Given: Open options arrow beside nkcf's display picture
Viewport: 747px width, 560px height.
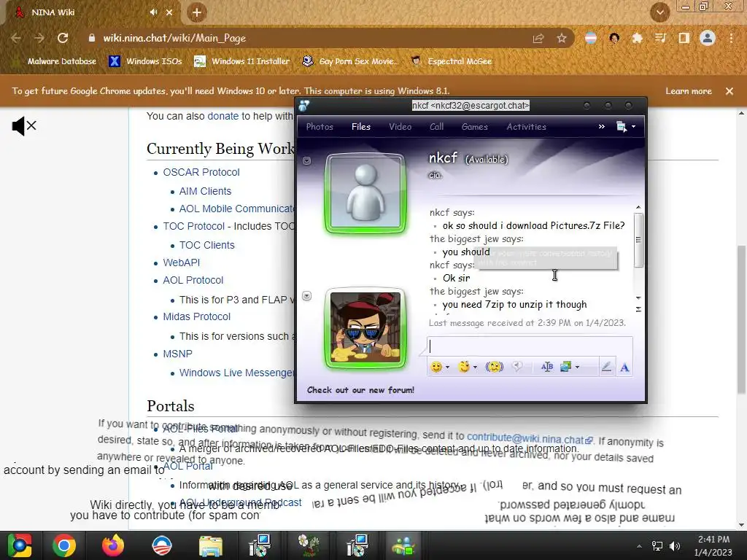Looking at the screenshot, I should (307, 161).
